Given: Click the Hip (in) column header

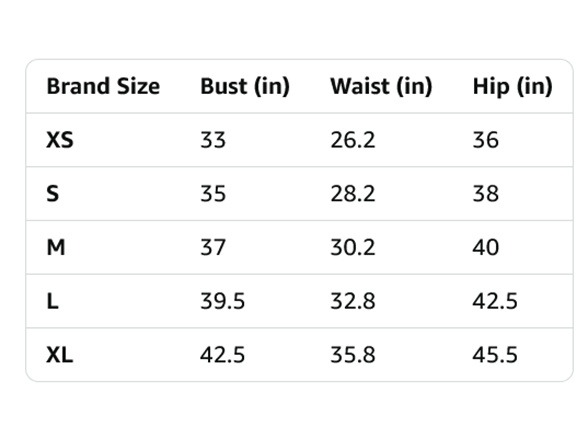Looking at the screenshot, I should coord(512,87).
